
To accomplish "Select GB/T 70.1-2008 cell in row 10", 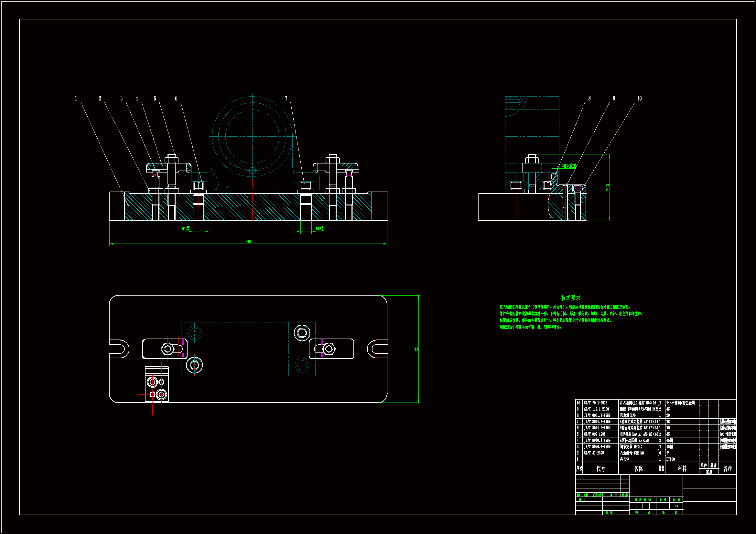I will click(595, 403).
